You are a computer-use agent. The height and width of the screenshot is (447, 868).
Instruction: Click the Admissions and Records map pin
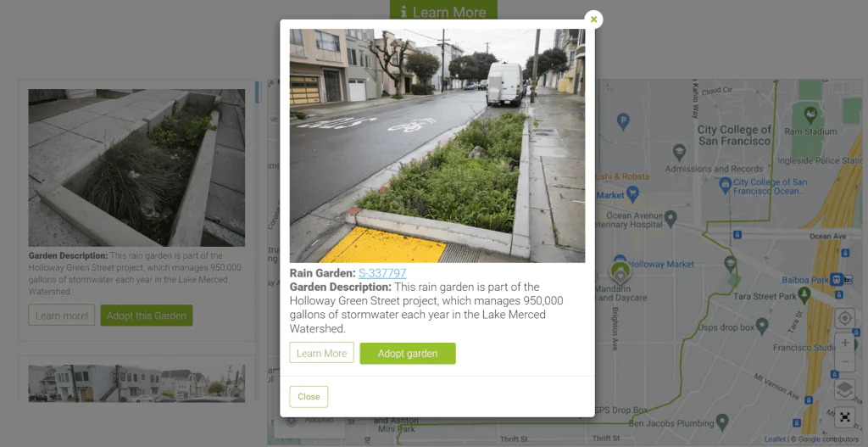pos(679,151)
